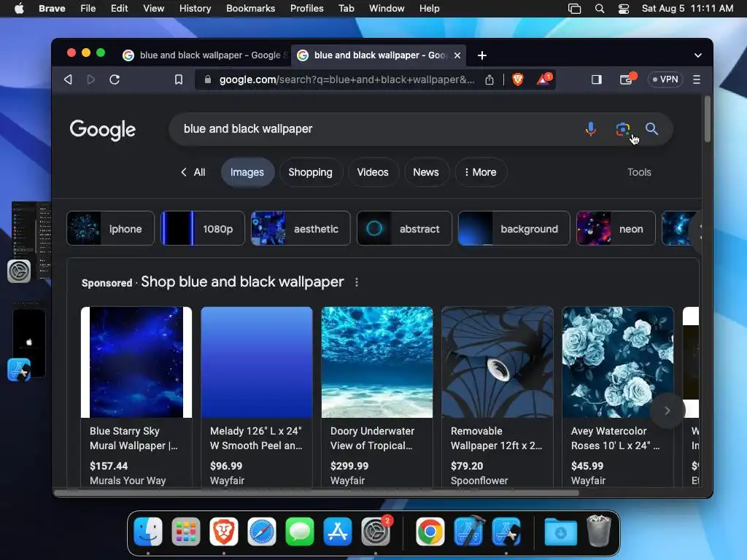This screenshot has width=747, height=560.
Task: Show the Brave sidebar panel
Action: 597,79
